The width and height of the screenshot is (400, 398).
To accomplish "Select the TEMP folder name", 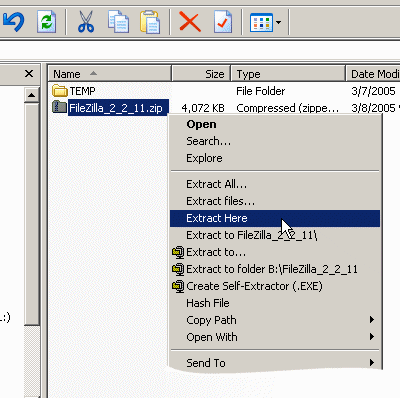I will click(x=82, y=91).
